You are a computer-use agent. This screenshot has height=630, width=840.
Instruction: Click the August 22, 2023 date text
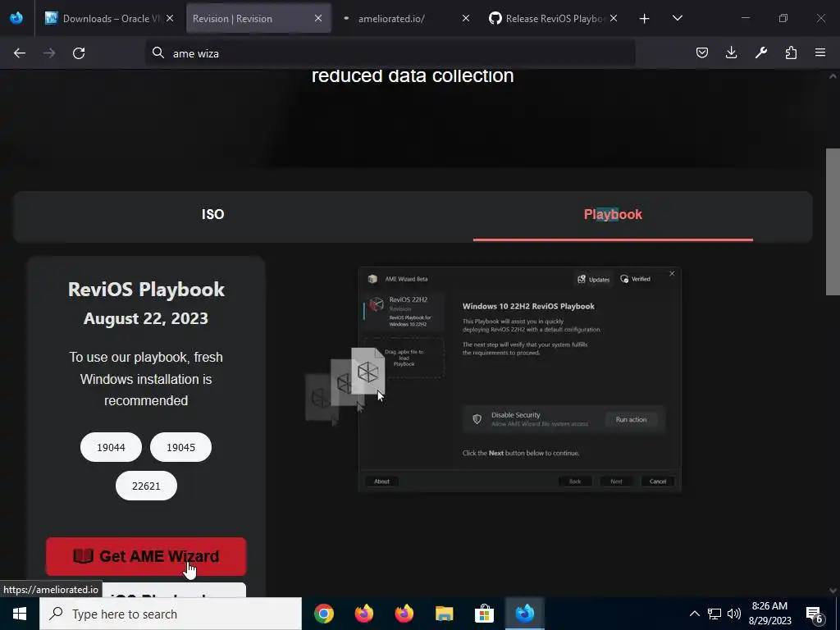146,319
